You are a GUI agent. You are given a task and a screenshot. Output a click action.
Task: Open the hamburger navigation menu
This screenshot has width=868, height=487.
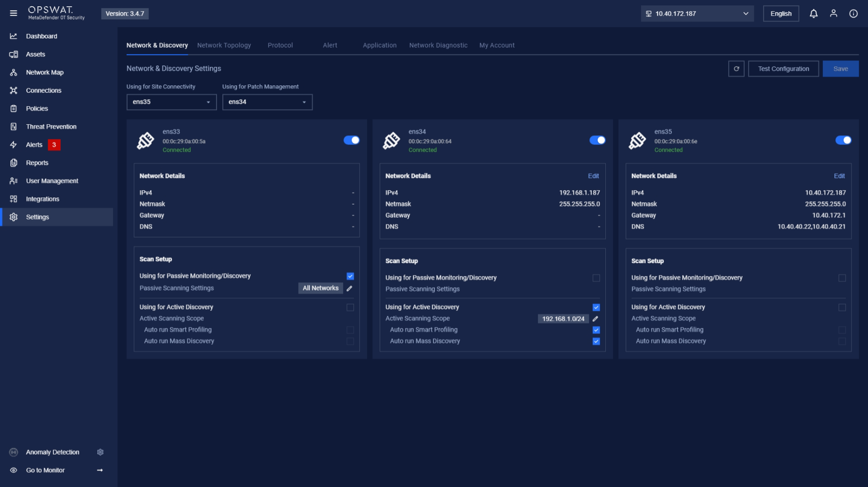(x=14, y=14)
